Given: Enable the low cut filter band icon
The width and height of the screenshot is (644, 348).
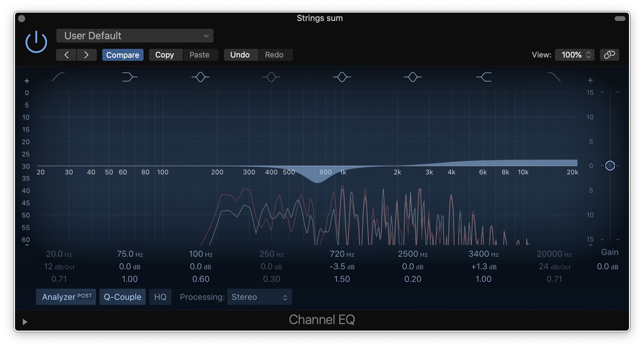Looking at the screenshot, I should (x=58, y=77).
